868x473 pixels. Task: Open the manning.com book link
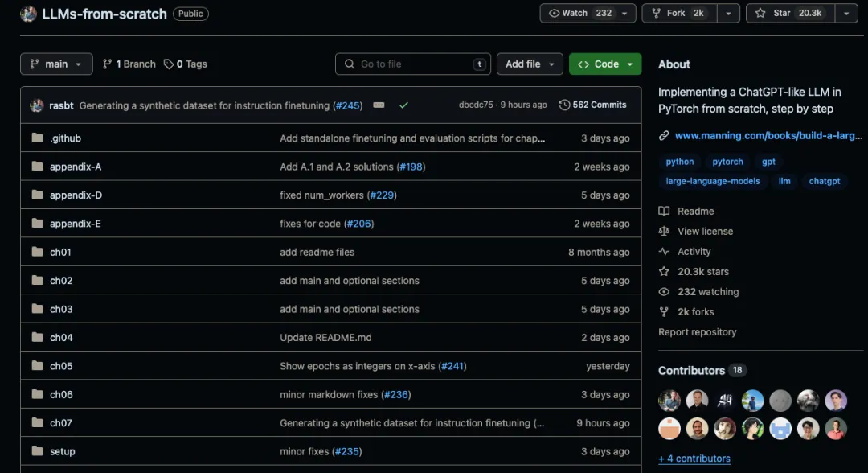(768, 135)
